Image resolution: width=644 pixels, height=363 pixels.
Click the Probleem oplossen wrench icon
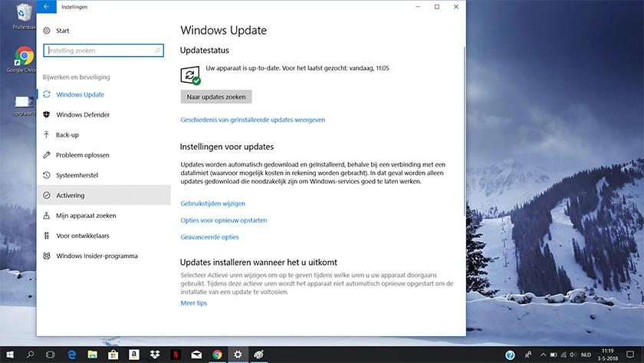(x=47, y=154)
